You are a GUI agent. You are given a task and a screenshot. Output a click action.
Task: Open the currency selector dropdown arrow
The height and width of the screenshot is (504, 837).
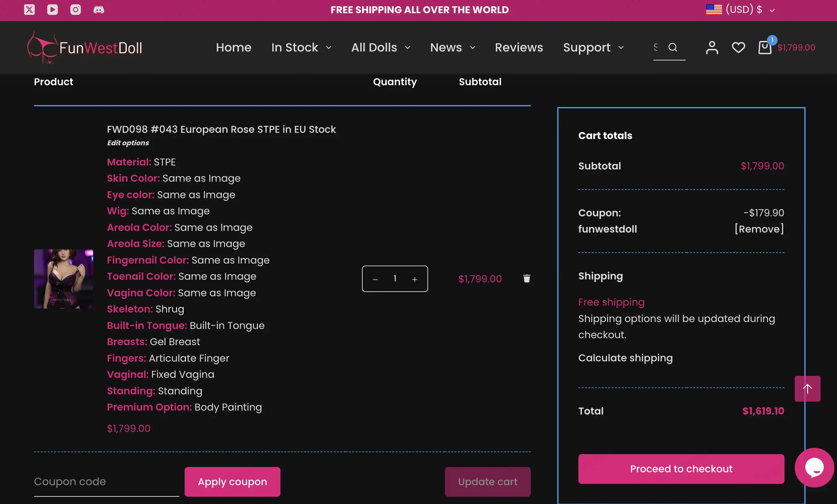coord(772,11)
